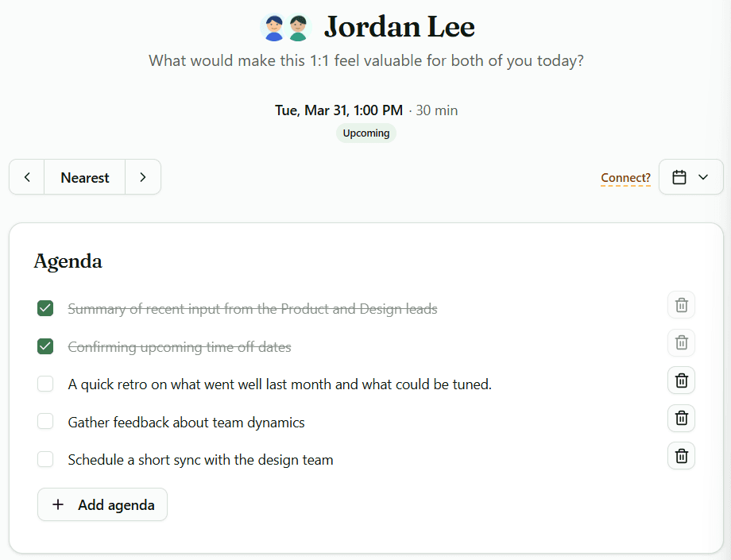This screenshot has width=731, height=560.
Task: Uncheck the completed Product and Design leads item
Action: click(x=45, y=307)
